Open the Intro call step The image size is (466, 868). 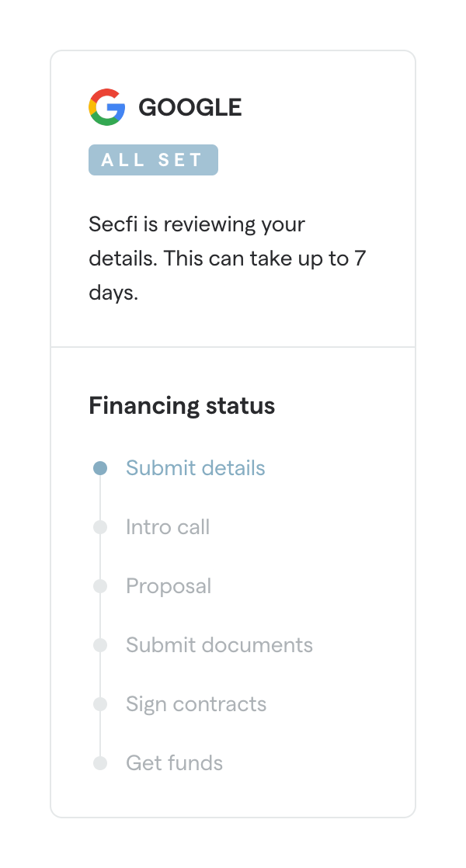(x=168, y=527)
